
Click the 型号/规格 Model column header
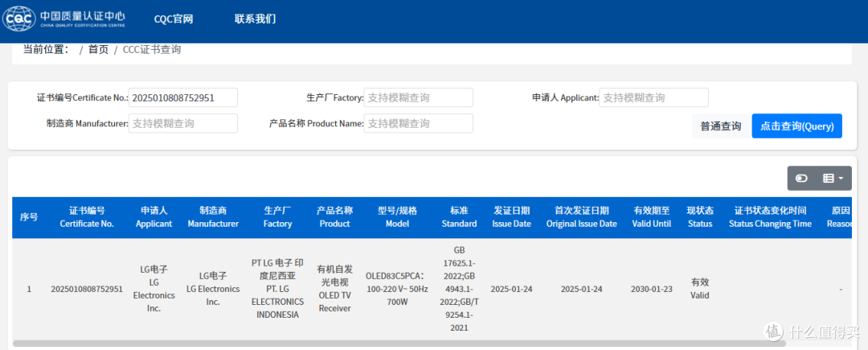pyautogui.click(x=397, y=217)
